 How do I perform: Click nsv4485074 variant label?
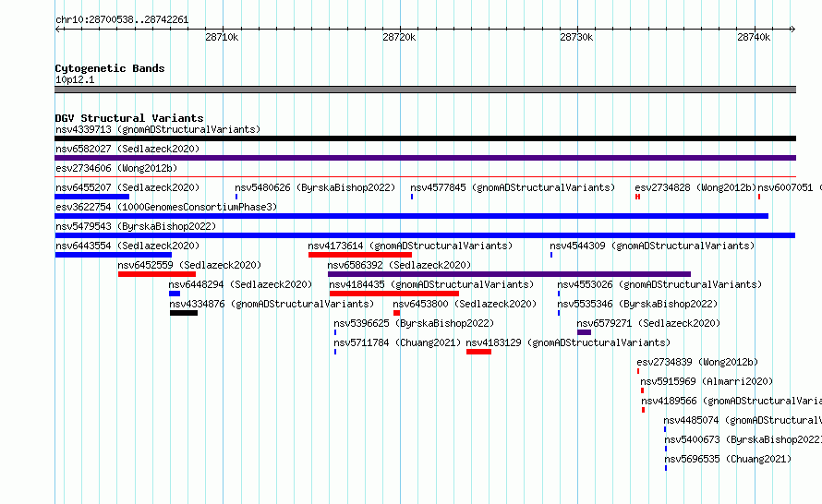tap(743, 420)
